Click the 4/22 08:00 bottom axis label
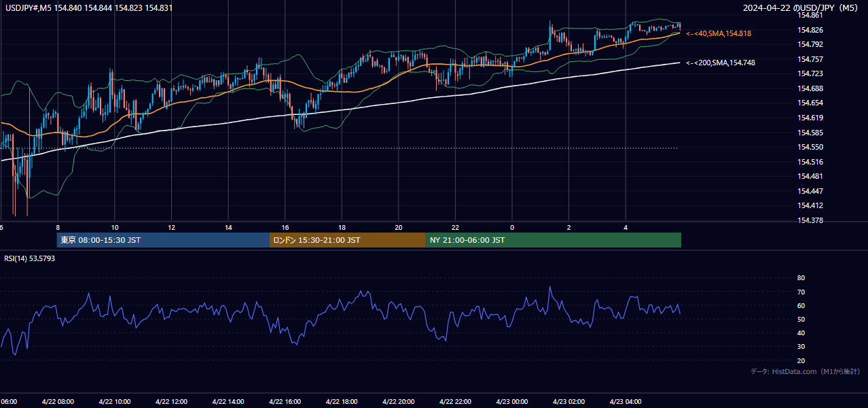 coord(58,401)
